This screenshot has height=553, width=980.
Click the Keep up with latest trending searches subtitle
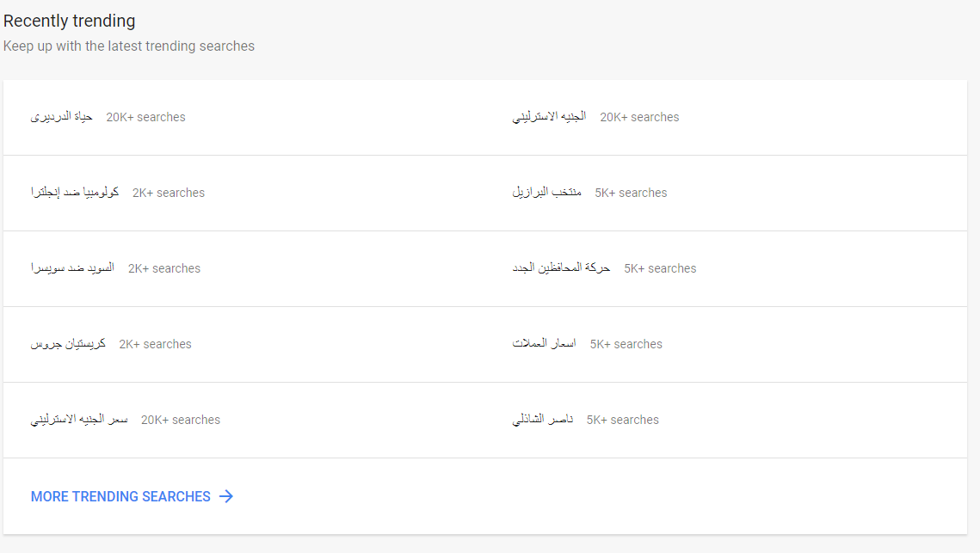129,46
